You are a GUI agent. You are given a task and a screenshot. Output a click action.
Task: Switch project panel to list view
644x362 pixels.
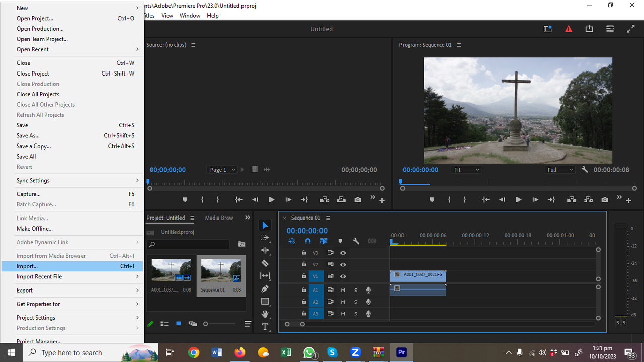(x=165, y=324)
